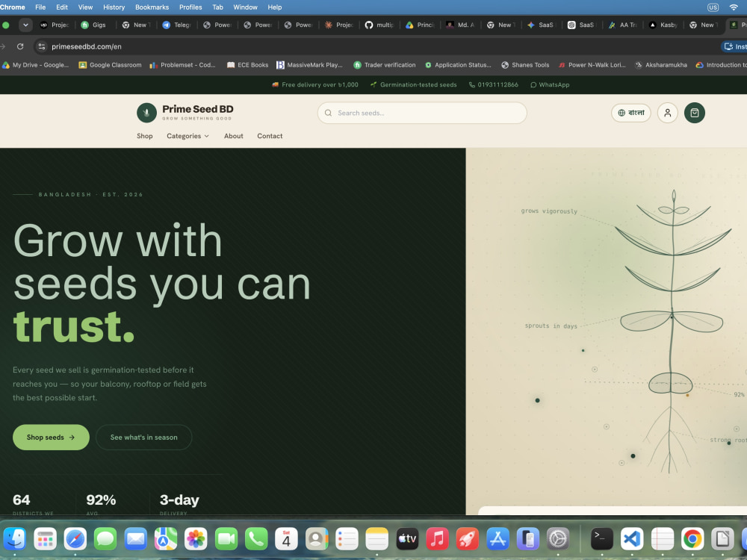
Task: Open the Help menu
Action: click(x=275, y=7)
